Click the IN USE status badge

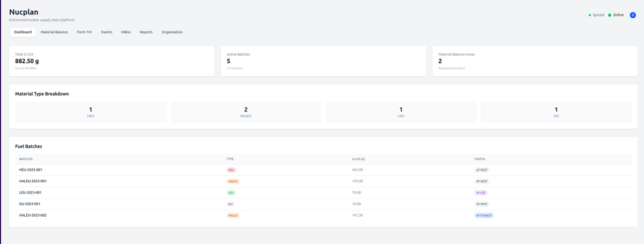click(481, 193)
